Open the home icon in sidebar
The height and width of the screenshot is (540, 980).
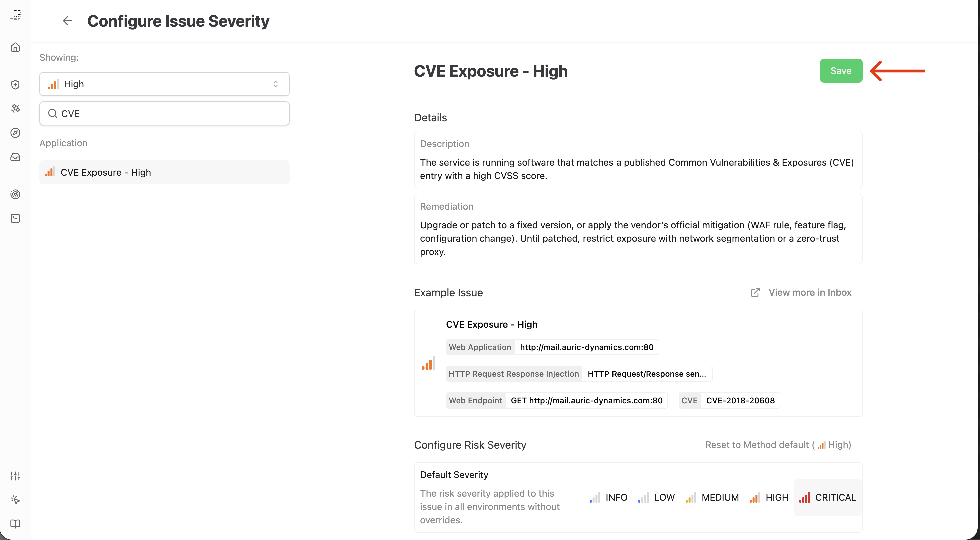(x=15, y=47)
